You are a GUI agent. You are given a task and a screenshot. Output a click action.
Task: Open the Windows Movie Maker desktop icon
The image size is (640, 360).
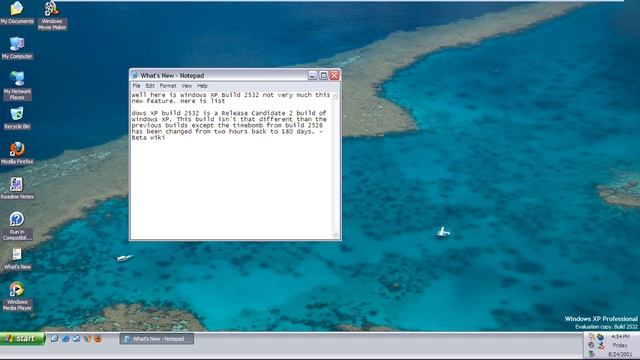point(52,16)
